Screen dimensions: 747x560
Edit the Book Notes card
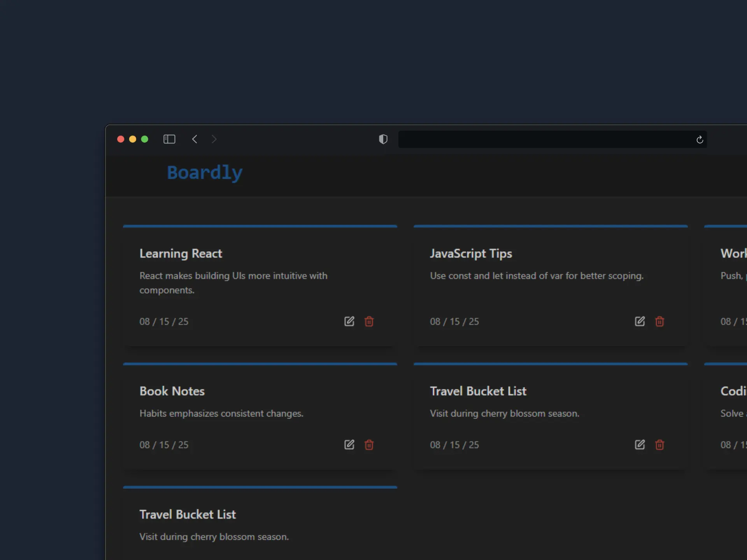[x=349, y=444]
